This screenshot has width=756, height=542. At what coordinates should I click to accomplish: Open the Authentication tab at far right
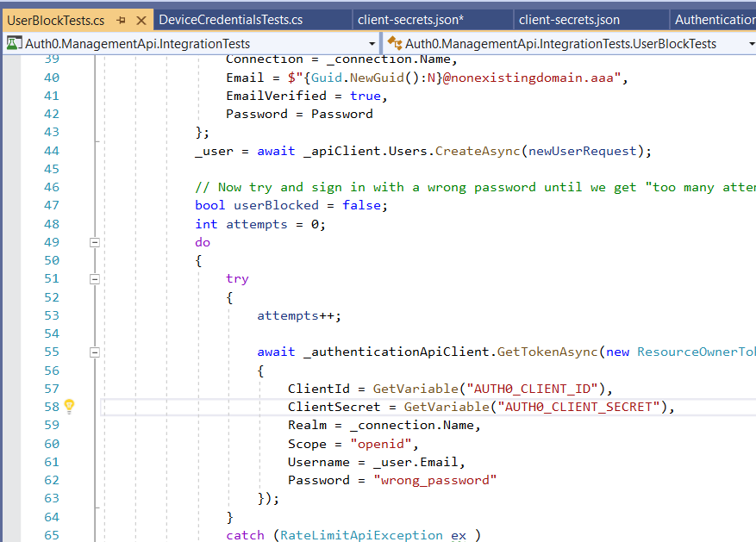tap(715, 20)
